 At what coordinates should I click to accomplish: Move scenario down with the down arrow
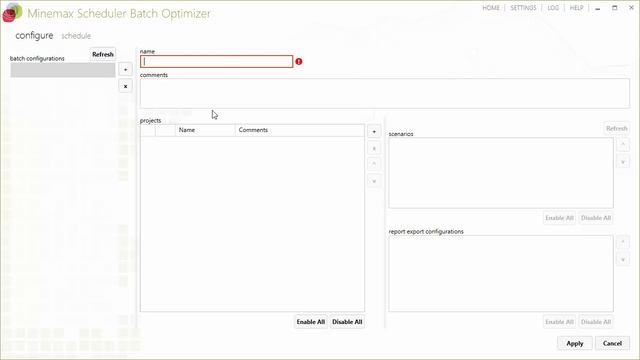click(623, 162)
